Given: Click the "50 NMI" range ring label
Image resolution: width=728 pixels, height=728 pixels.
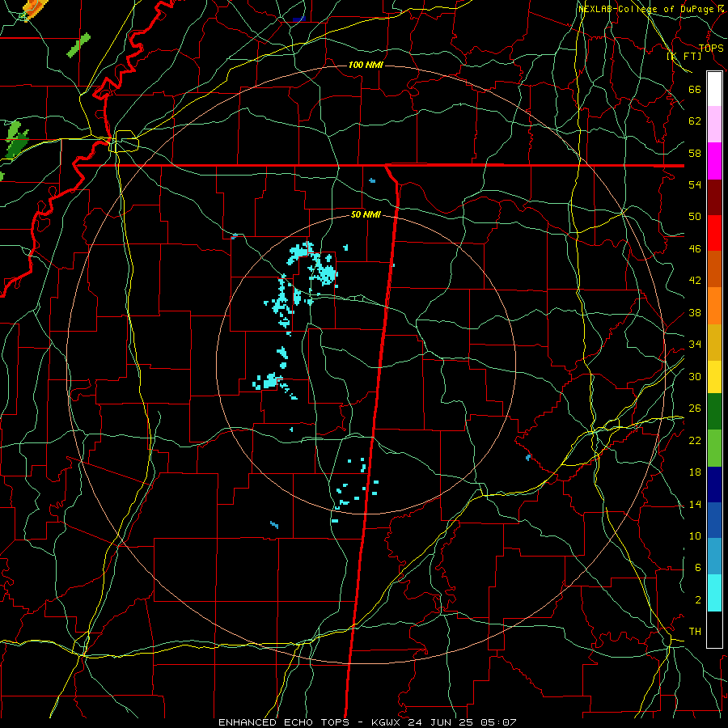Looking at the screenshot, I should click(366, 214).
